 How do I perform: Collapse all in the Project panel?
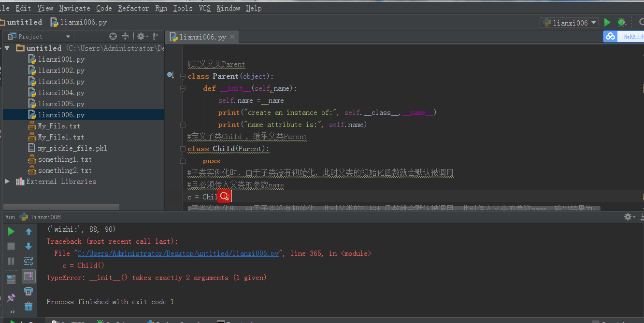tap(125, 36)
